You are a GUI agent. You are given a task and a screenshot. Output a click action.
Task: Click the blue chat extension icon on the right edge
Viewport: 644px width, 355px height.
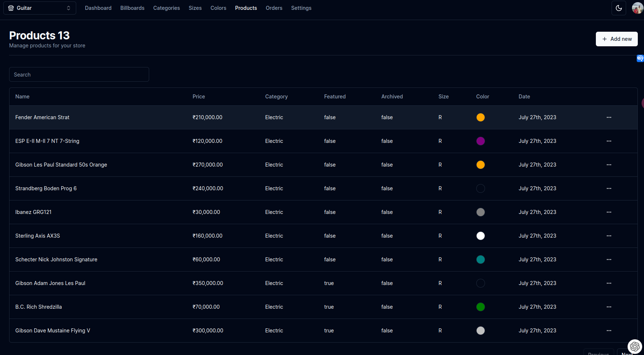pos(640,58)
